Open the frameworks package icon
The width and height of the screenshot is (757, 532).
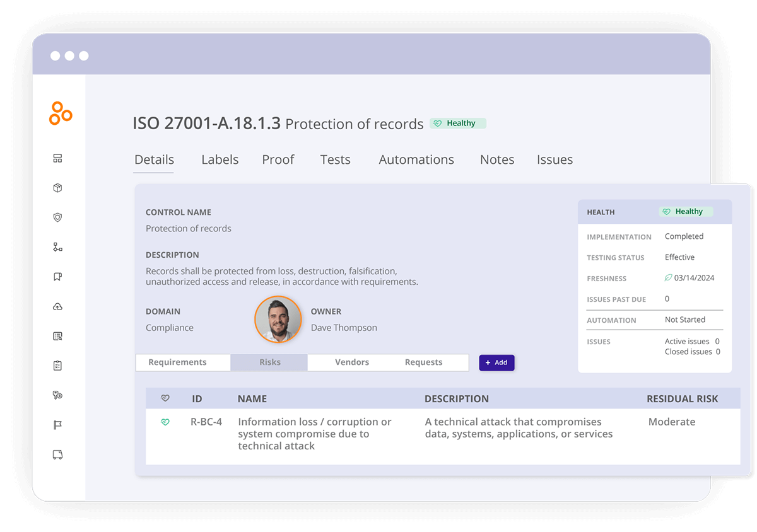(57, 187)
